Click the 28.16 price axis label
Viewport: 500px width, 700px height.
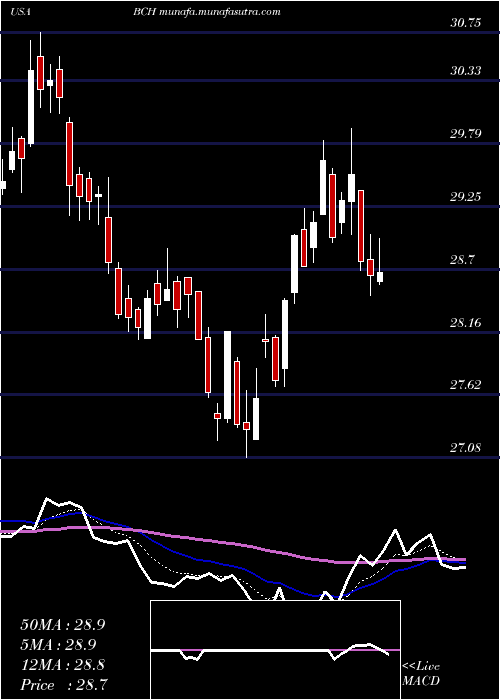tap(466, 322)
